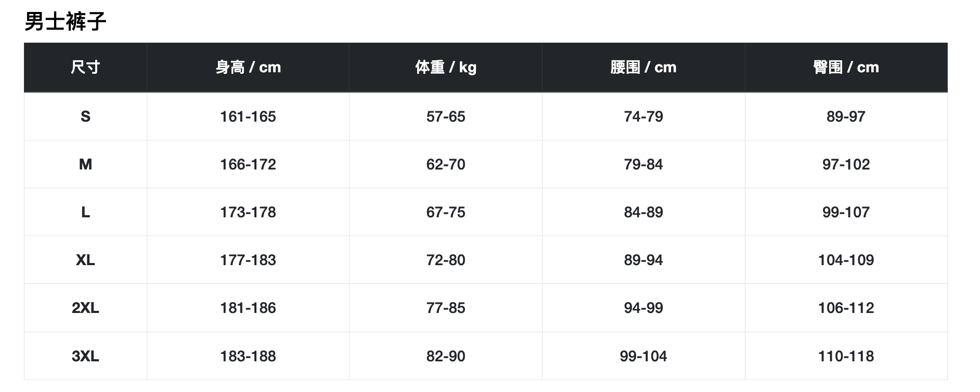Viewport: 980px width, 392px height.
Task: Select the M size row label
Action: coord(85,164)
